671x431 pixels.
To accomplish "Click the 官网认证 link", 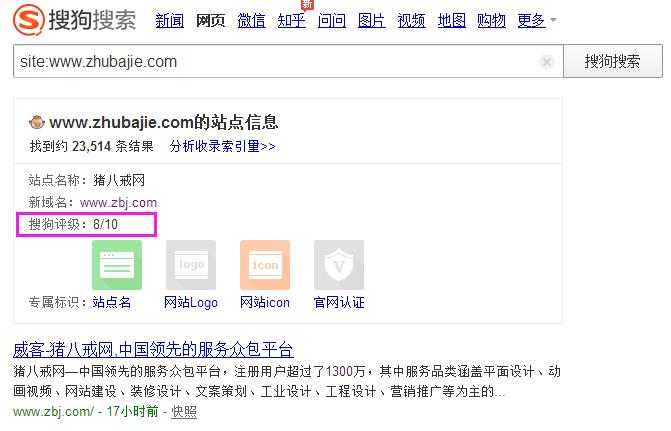I will [339, 302].
